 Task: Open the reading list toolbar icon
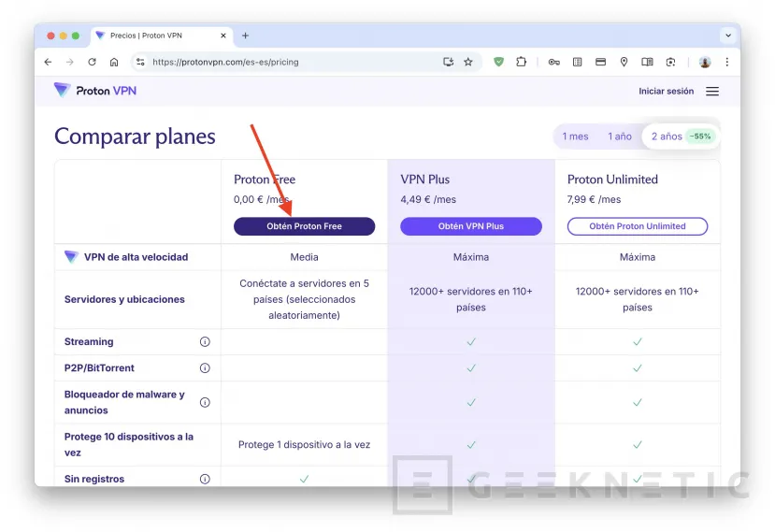click(x=578, y=62)
